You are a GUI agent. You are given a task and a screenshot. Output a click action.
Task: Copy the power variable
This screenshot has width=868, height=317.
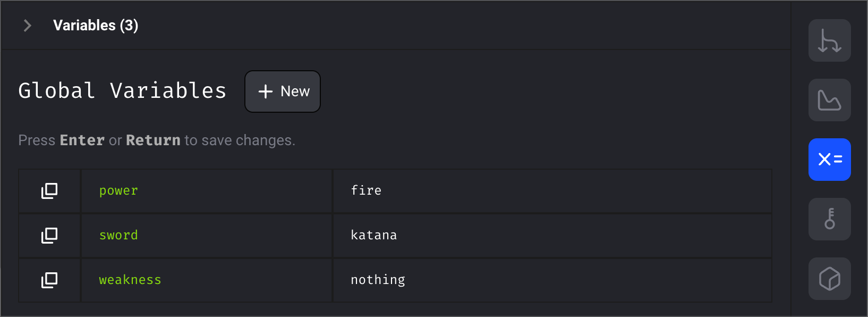(x=49, y=191)
